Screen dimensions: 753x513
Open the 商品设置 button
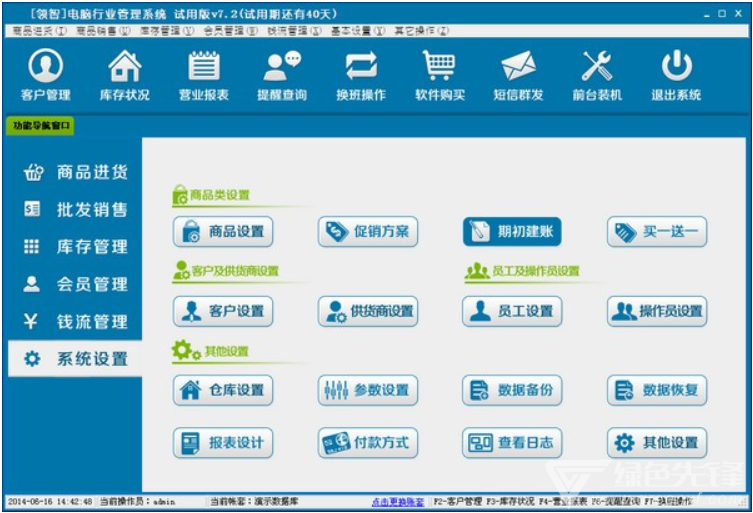223,232
